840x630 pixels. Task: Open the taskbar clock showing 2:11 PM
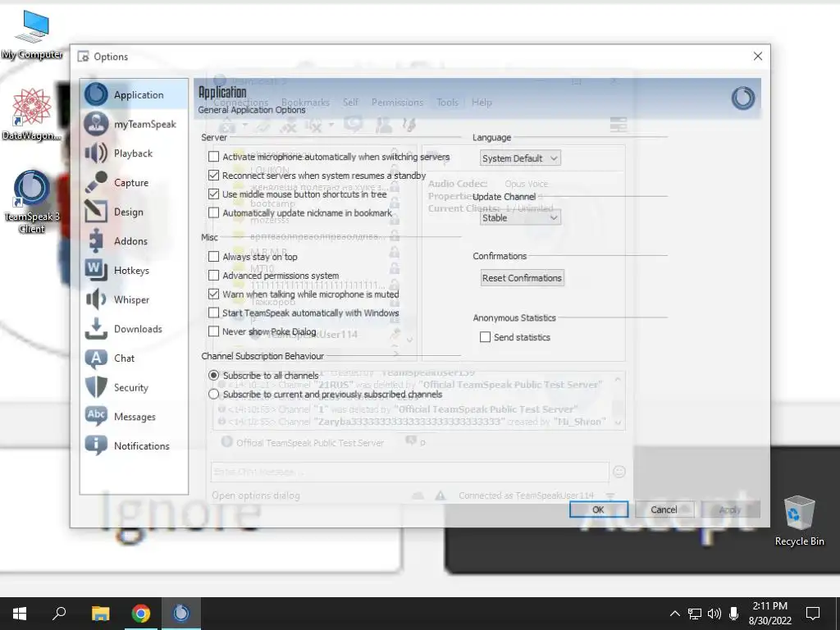[x=769, y=614]
